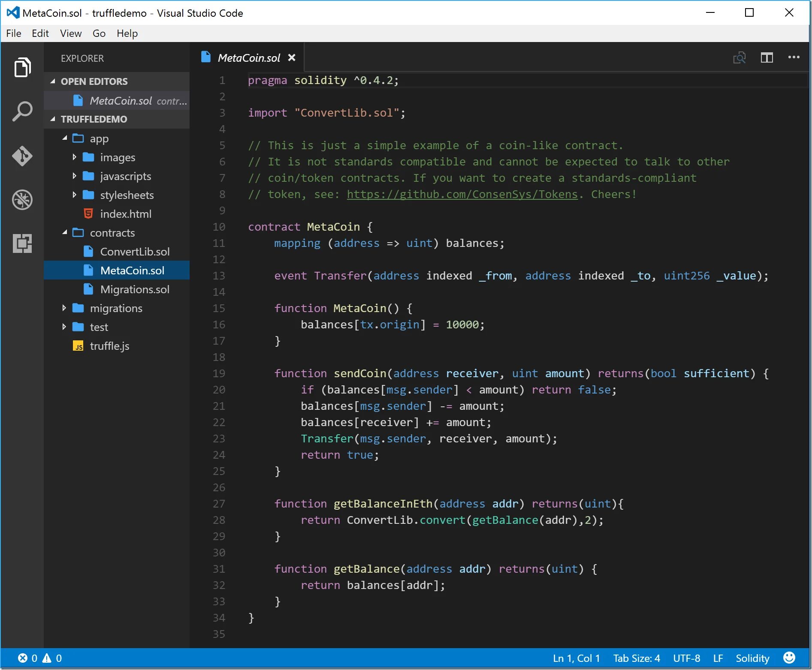
Task: Expand the test folder arrow
Action: click(x=64, y=327)
